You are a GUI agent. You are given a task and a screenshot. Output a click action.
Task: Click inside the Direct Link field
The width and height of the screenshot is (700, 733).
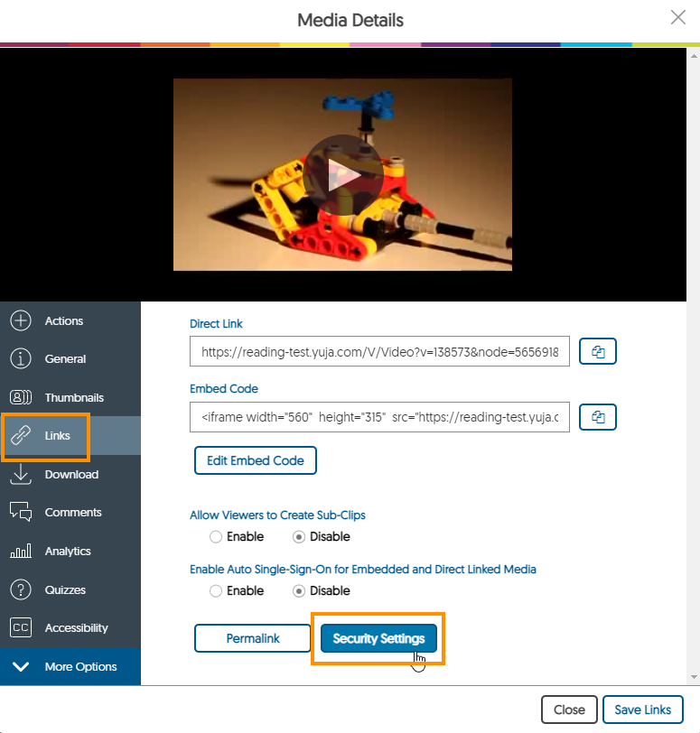pos(379,351)
